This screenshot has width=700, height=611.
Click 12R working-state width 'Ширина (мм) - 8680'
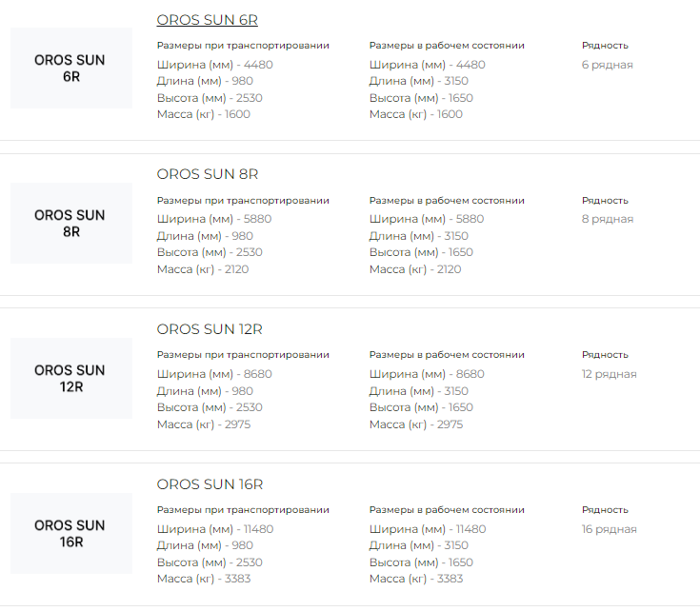tap(427, 374)
